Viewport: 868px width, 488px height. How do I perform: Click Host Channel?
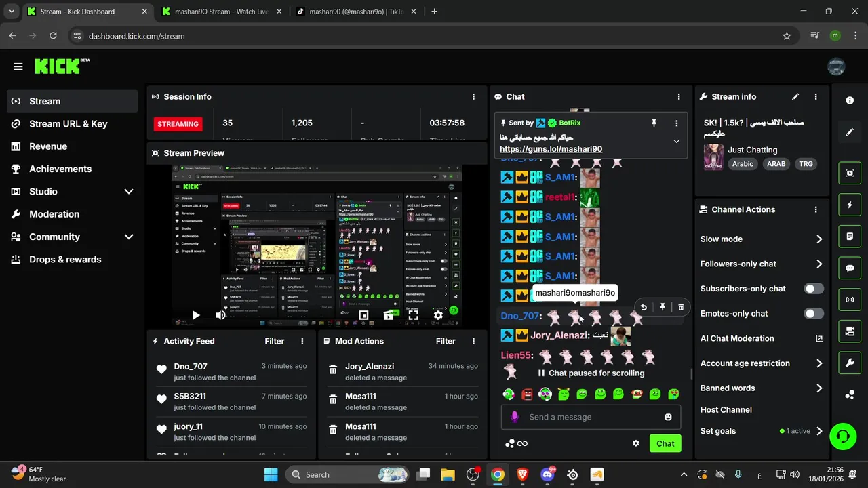(726, 409)
